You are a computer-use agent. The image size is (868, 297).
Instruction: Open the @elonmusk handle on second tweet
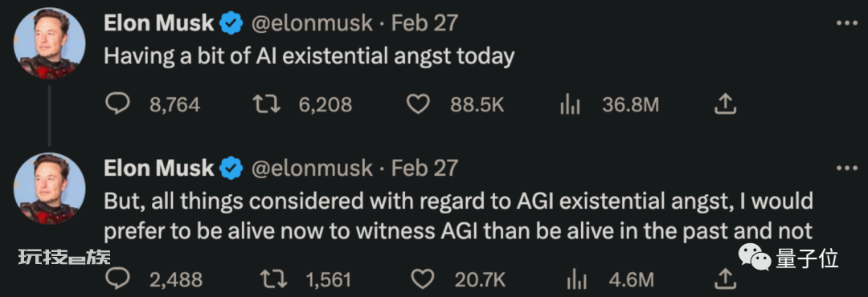tap(312, 168)
